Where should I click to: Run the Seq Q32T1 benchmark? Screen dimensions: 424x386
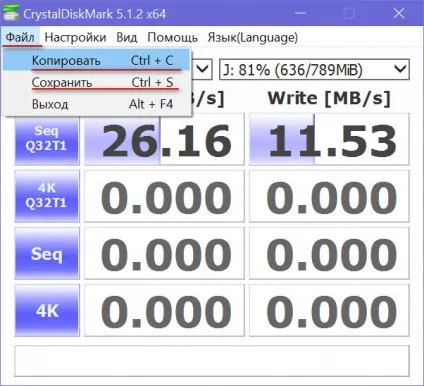(47, 139)
